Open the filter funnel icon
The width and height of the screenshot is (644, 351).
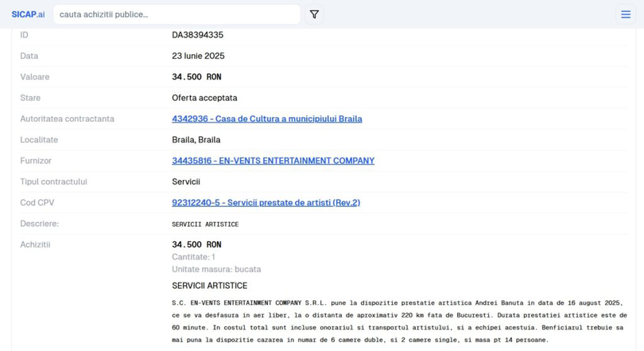tap(314, 14)
